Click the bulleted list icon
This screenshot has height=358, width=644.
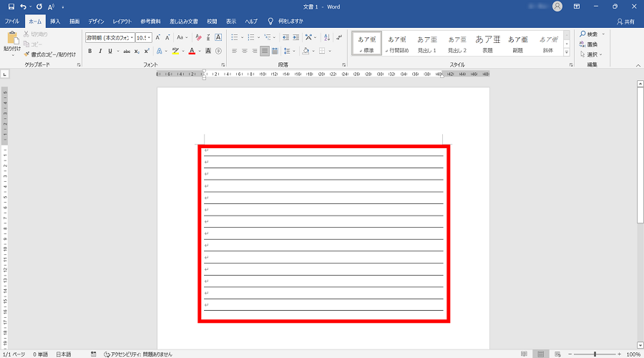tap(235, 37)
